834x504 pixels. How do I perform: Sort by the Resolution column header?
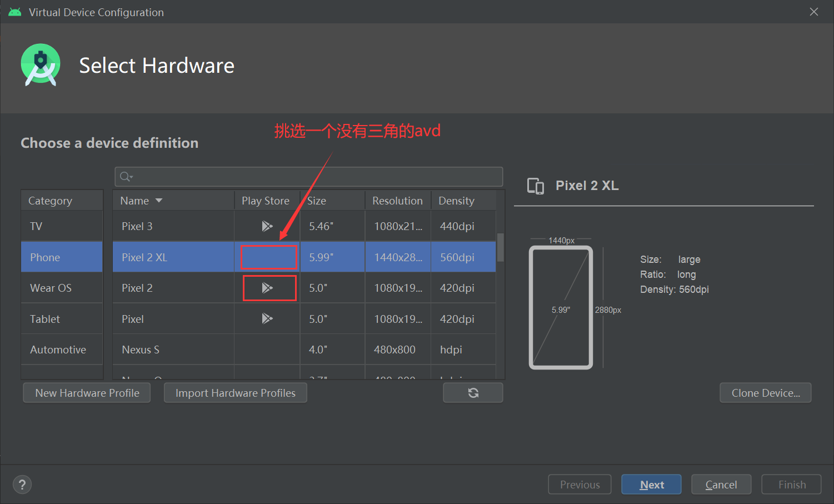point(398,201)
